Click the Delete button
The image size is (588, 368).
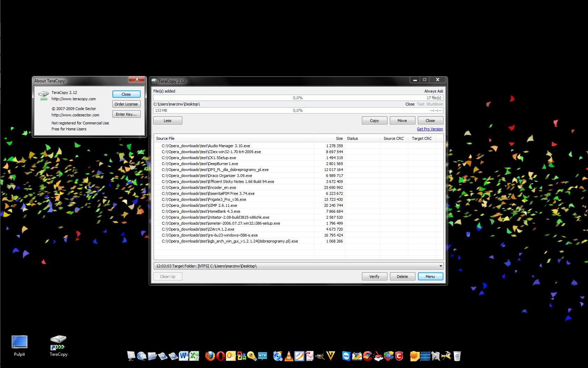402,277
